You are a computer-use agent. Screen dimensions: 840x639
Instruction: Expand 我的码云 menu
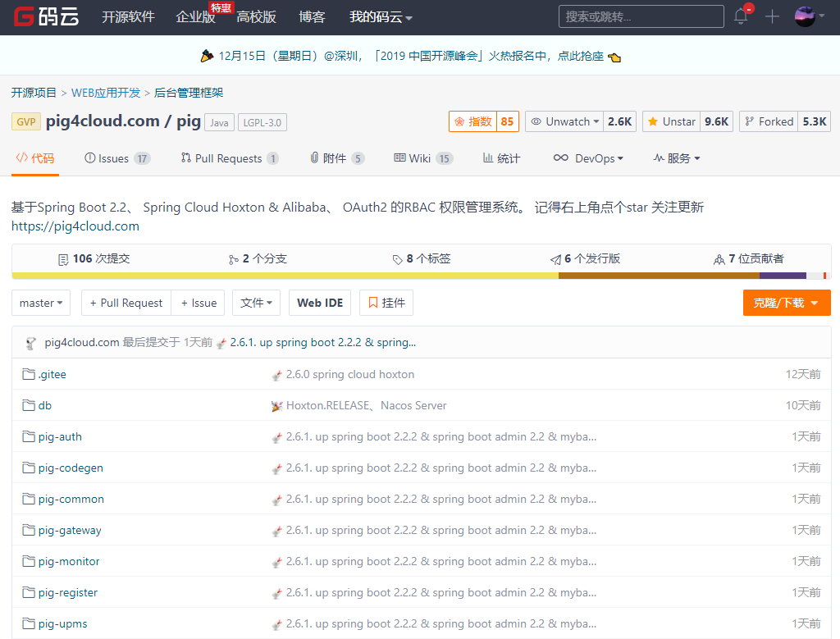coord(381,17)
